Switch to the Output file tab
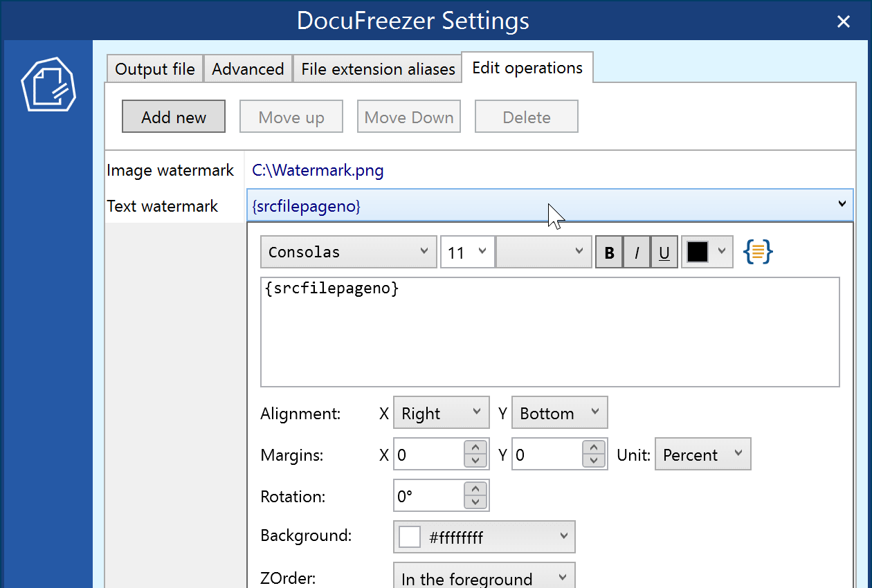 point(155,69)
